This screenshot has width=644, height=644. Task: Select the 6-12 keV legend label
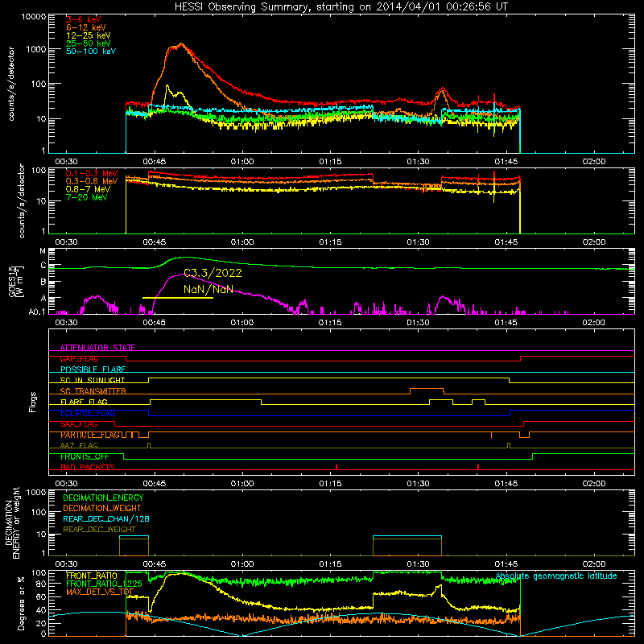[86, 27]
